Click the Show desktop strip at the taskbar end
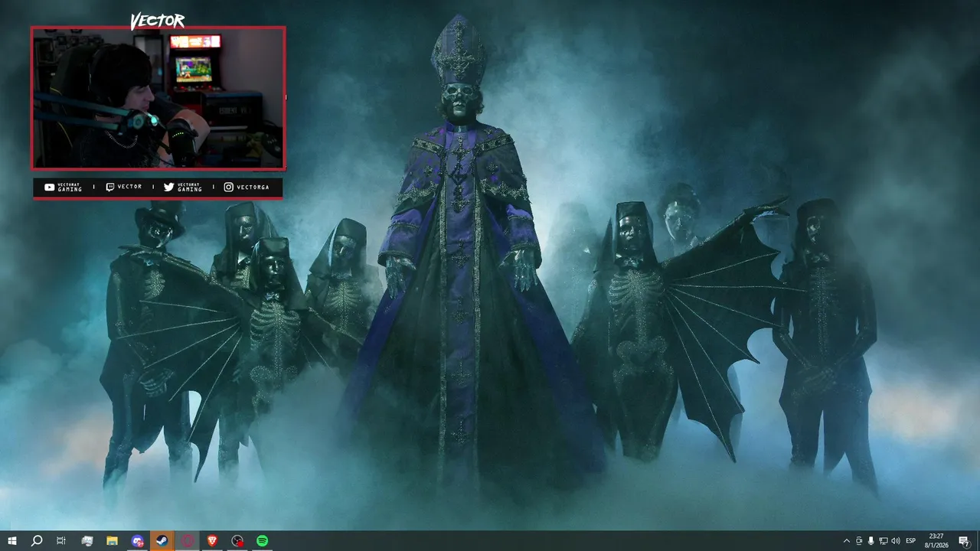The height and width of the screenshot is (551, 980). coord(978,541)
